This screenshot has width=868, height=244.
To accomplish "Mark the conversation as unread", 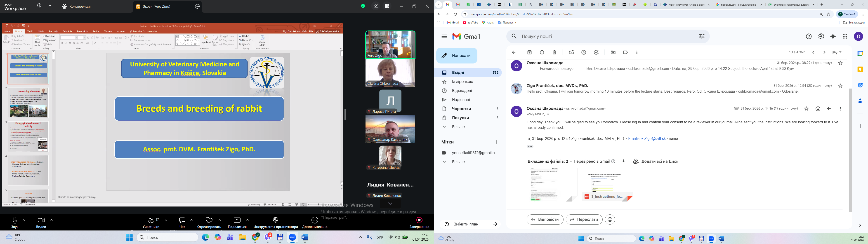I will (x=571, y=52).
